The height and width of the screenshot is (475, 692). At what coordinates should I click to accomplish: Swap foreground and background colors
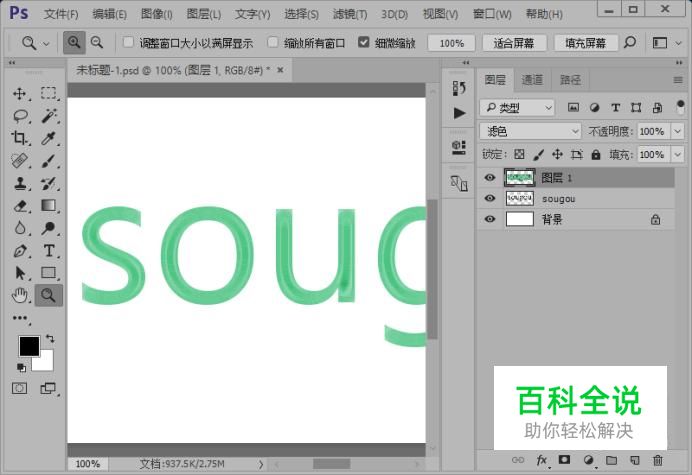point(50,339)
